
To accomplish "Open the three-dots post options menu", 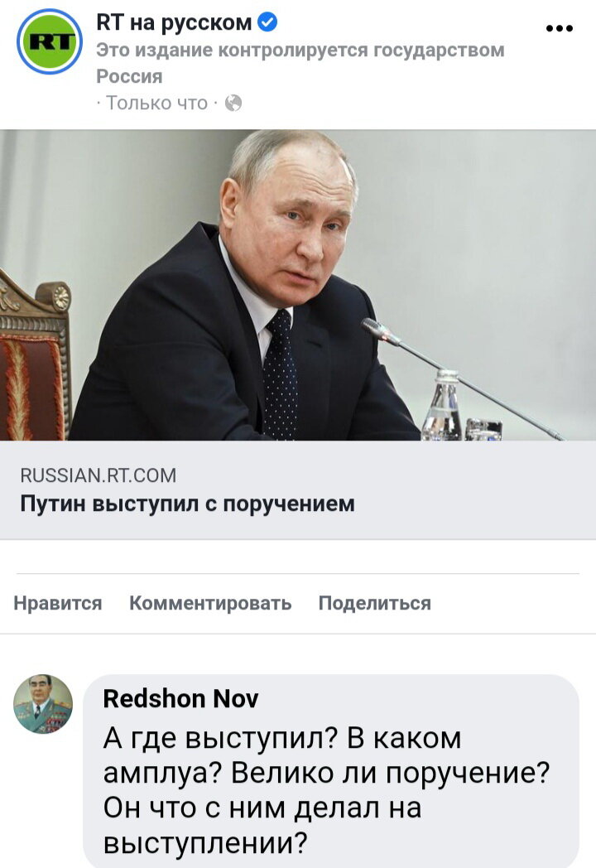I will pyautogui.click(x=560, y=28).
